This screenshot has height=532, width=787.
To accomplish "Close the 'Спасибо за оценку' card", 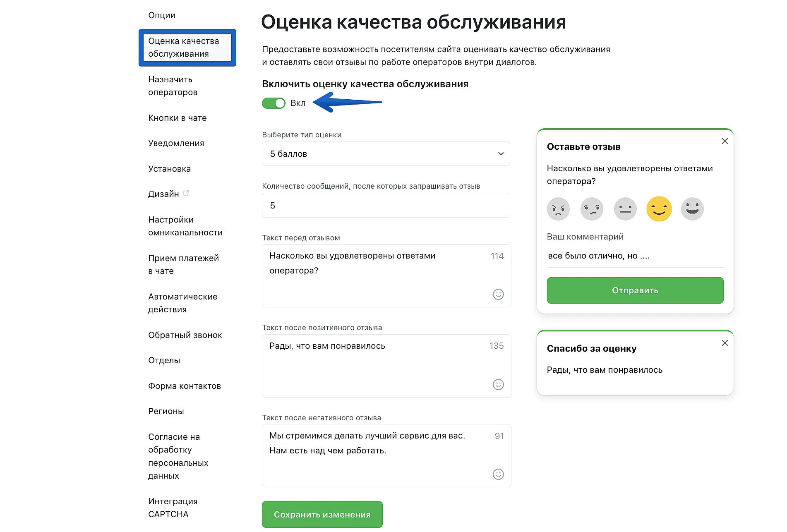I will point(725,343).
